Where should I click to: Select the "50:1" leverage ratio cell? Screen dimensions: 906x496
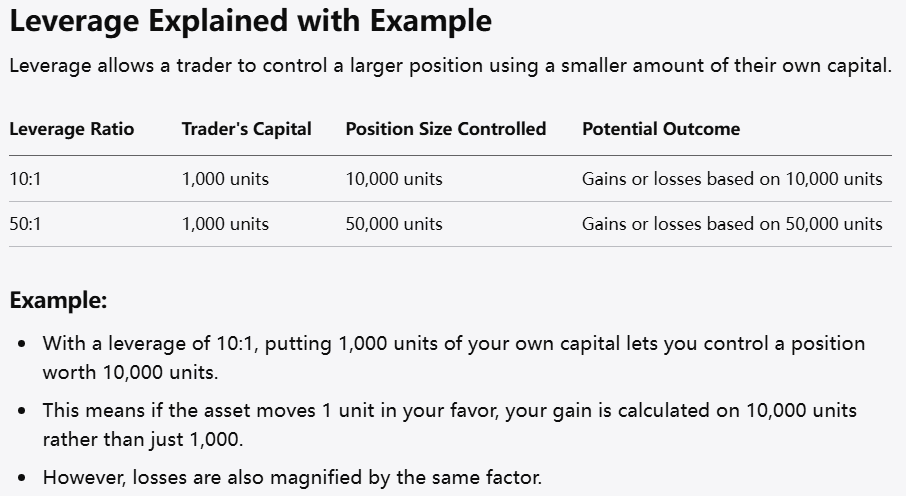click(x=25, y=224)
